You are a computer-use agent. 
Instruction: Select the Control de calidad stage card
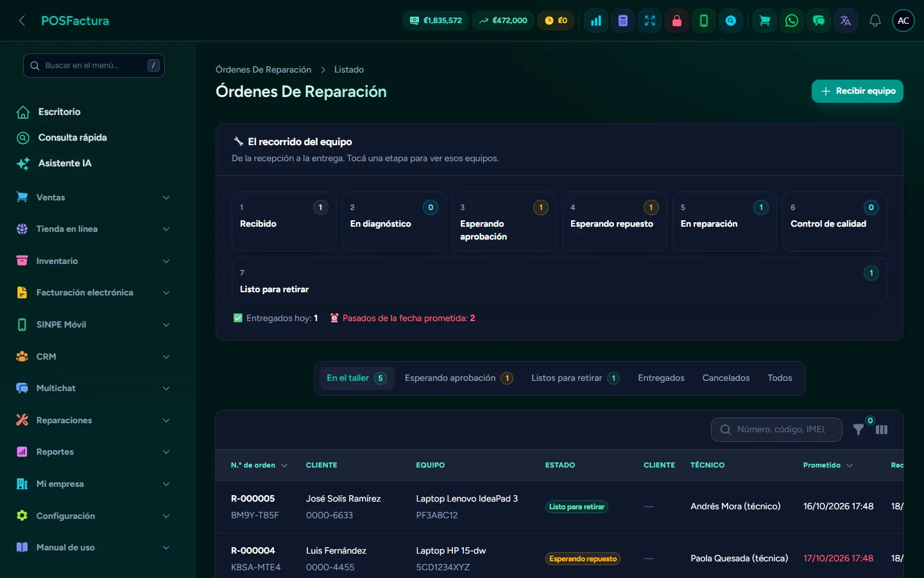click(835, 222)
